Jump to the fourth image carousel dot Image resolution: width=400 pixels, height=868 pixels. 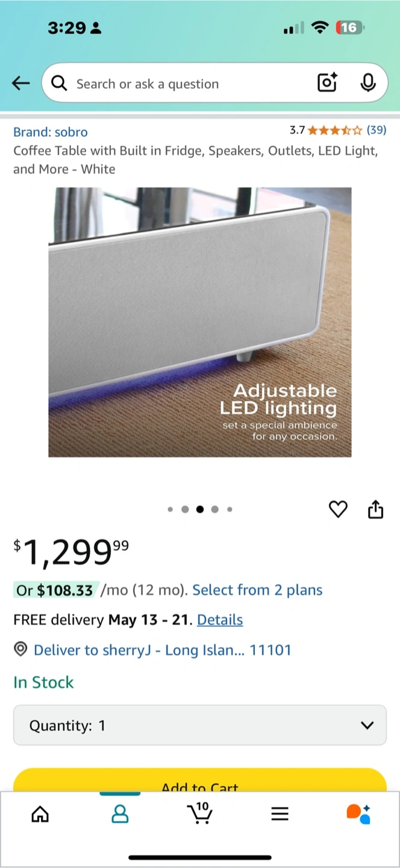215,509
